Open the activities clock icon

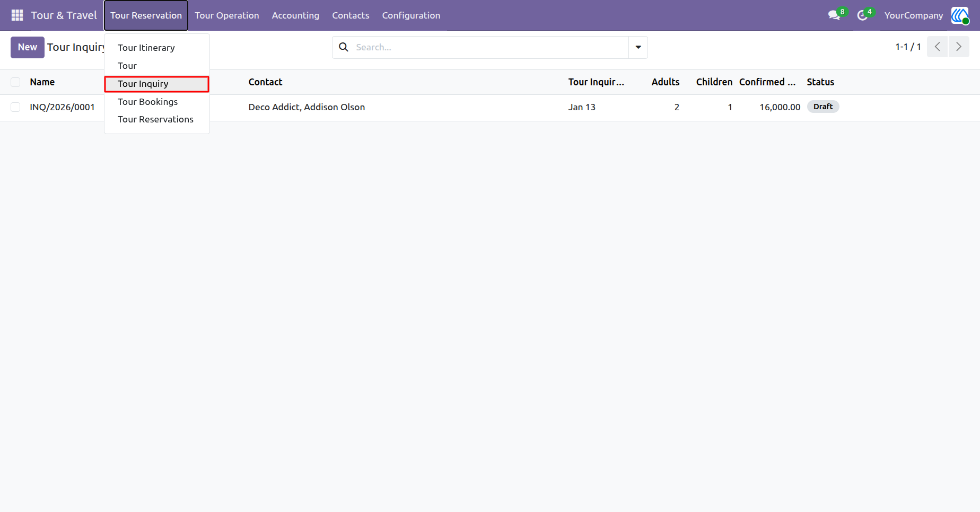coord(863,15)
